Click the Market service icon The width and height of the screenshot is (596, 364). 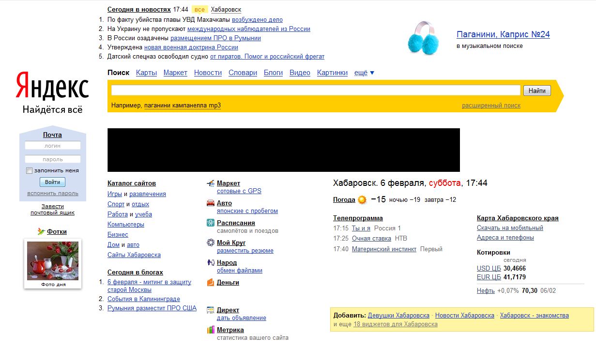tap(211, 183)
